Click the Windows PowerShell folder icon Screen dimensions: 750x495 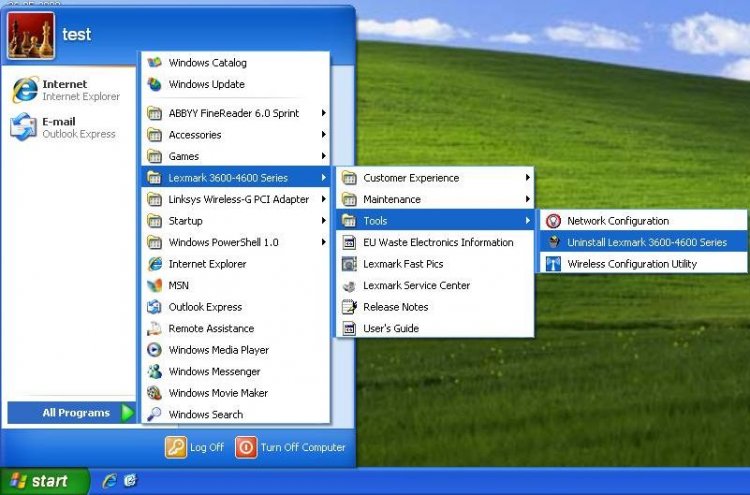(154, 242)
